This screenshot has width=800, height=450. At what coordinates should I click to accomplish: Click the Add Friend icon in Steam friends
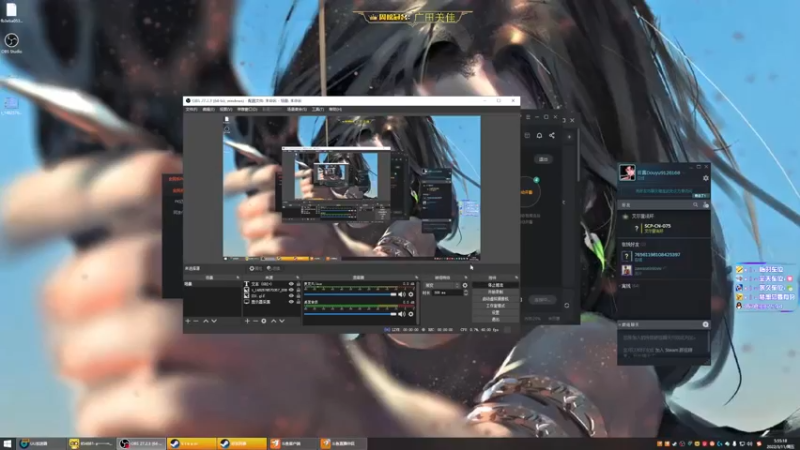706,205
